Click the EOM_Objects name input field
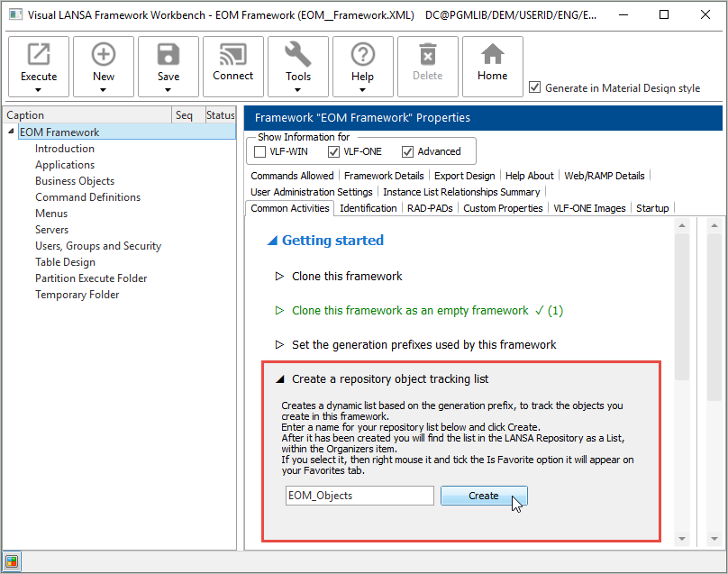The image size is (728, 574). (359, 496)
